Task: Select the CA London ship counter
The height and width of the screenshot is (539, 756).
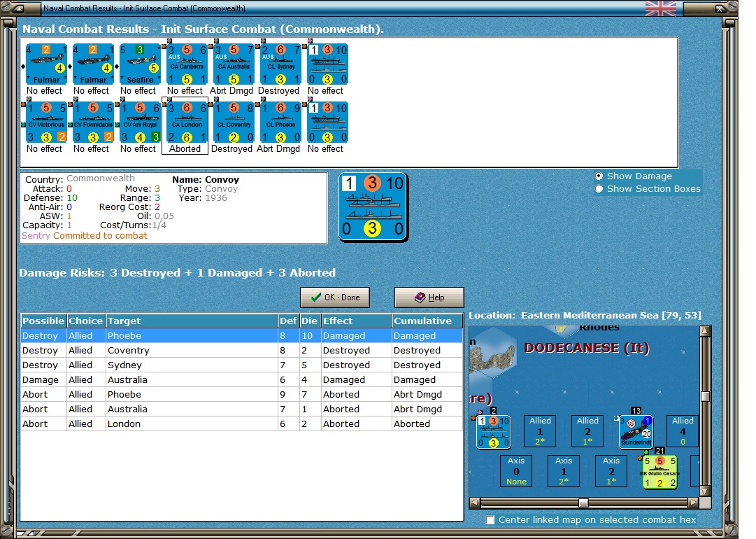Action: pyautogui.click(x=187, y=122)
